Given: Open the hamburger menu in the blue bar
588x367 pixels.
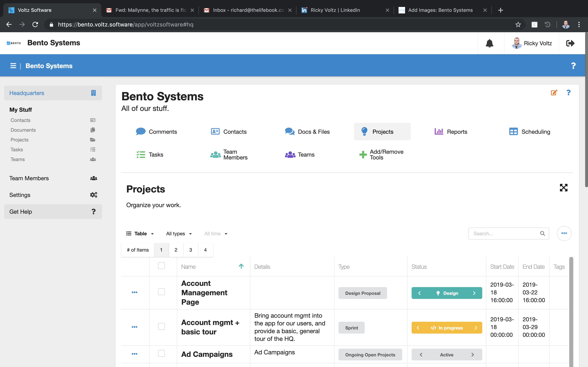Looking at the screenshot, I should [x=13, y=66].
